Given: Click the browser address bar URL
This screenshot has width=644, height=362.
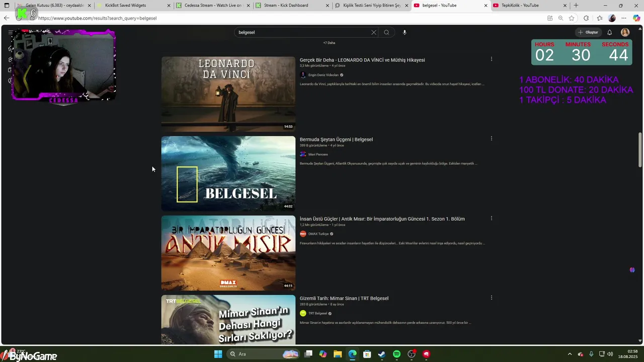Looking at the screenshot, I should [x=98, y=18].
